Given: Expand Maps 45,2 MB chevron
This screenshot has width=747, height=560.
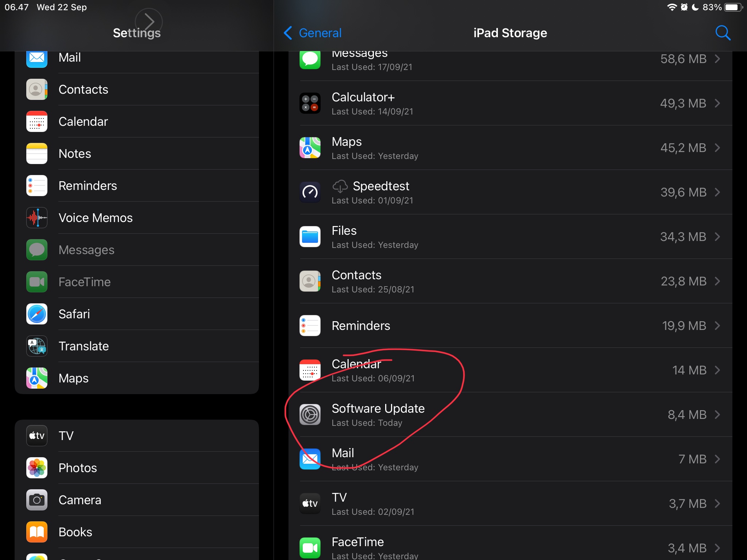Looking at the screenshot, I should pos(717,148).
